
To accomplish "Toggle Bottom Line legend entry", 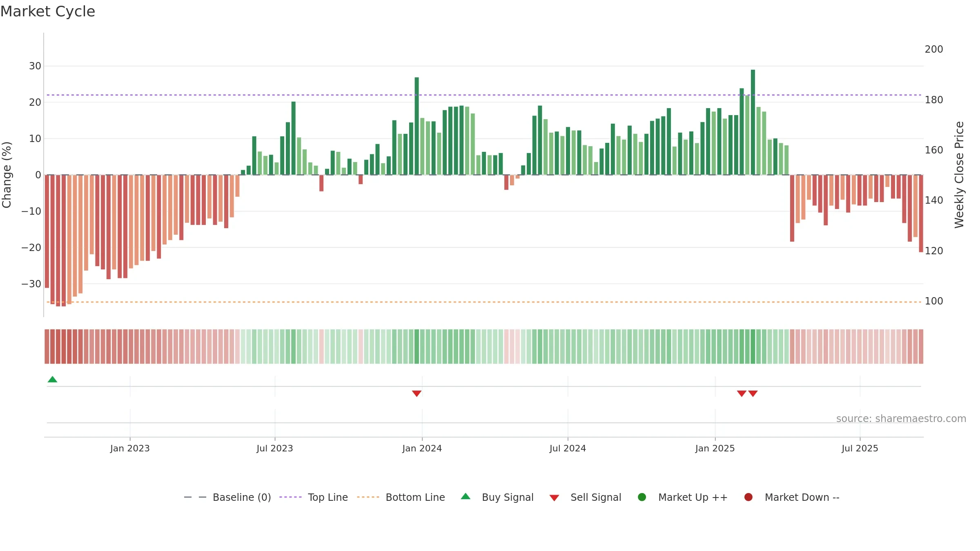I will point(401,497).
